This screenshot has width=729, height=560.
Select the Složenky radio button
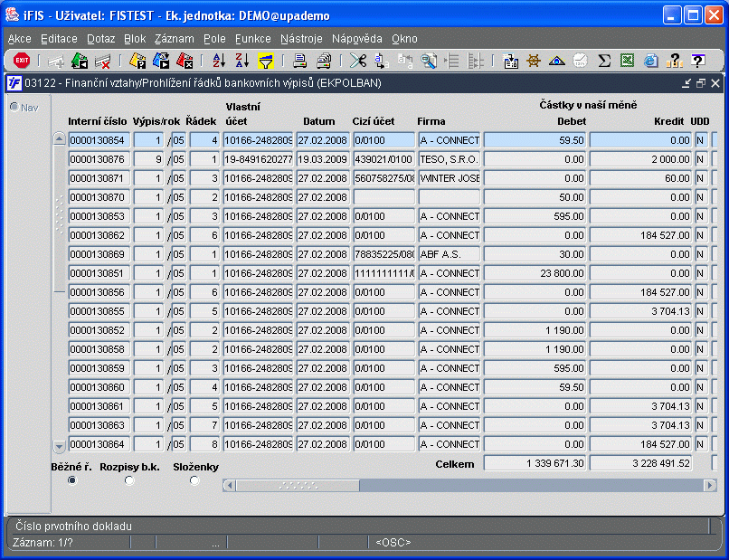coord(194,480)
